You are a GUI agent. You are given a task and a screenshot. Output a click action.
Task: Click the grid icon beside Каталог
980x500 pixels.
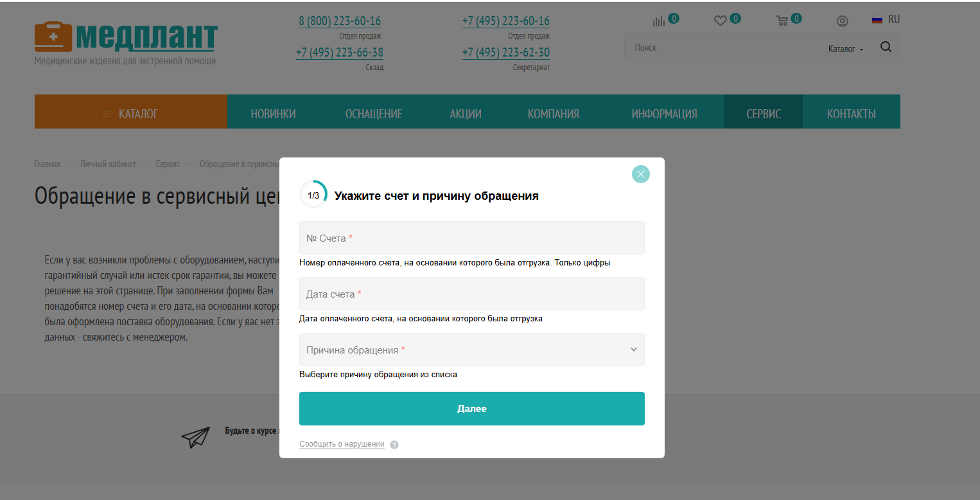[x=107, y=114]
